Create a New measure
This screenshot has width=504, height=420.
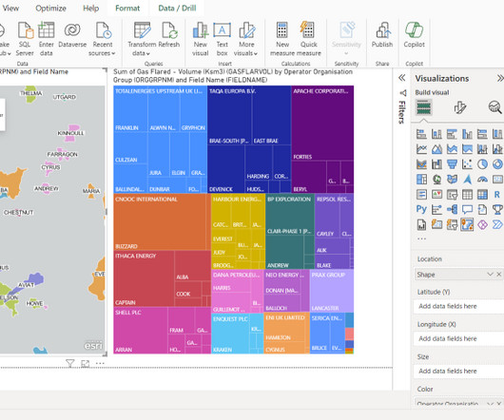point(282,39)
